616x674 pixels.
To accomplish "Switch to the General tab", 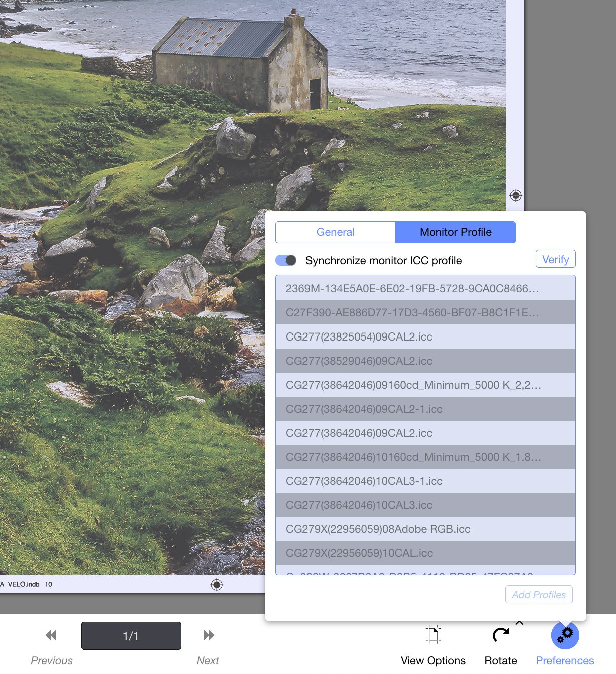I will point(335,232).
